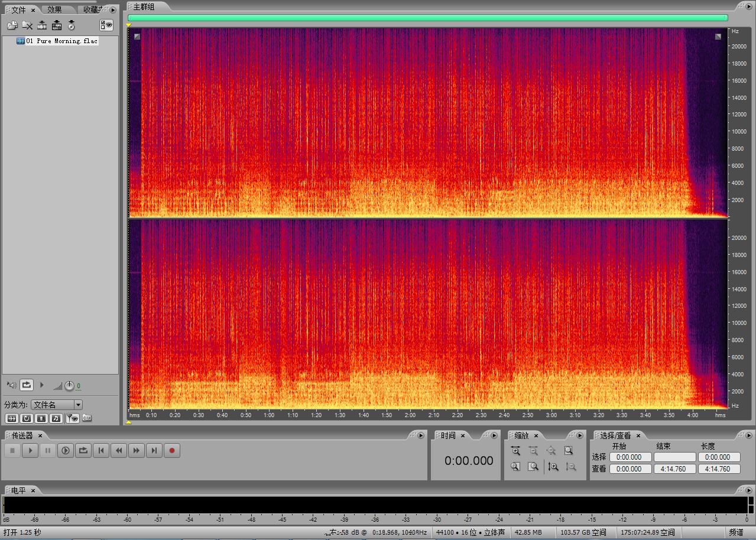Image resolution: width=756 pixels, height=540 pixels.
Task: Close the 文件 panel tab
Action: (33, 10)
